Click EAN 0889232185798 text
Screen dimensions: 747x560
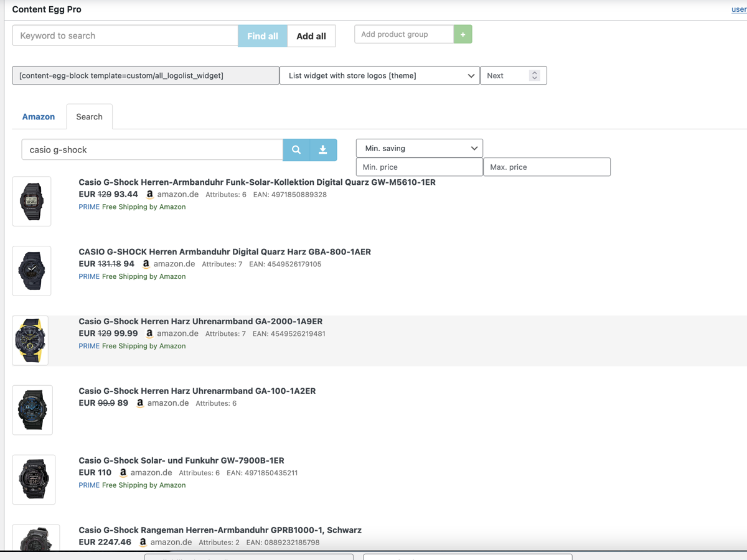click(x=283, y=543)
